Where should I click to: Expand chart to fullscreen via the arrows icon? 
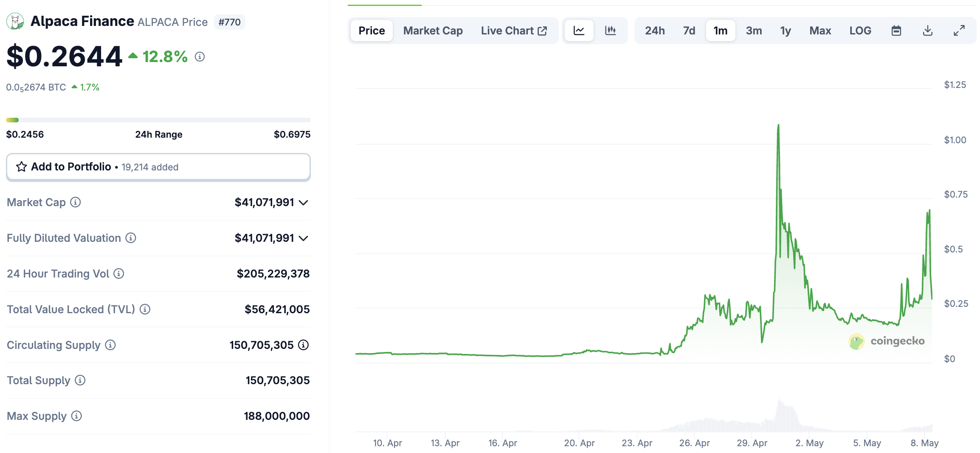959,30
